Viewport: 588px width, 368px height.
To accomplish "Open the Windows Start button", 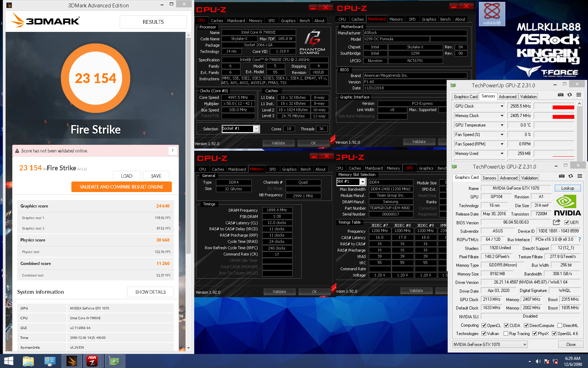I will tap(9, 361).
